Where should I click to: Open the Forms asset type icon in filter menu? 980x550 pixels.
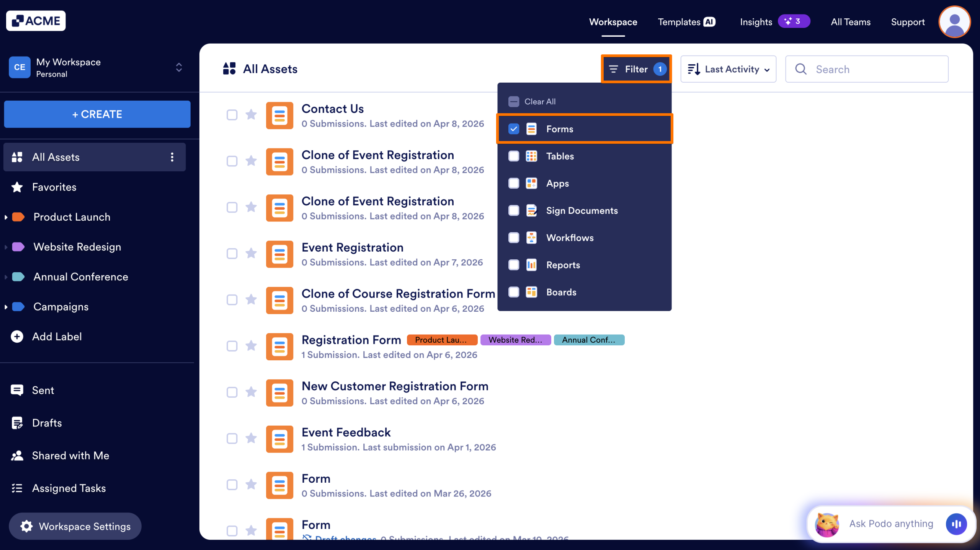coord(531,129)
